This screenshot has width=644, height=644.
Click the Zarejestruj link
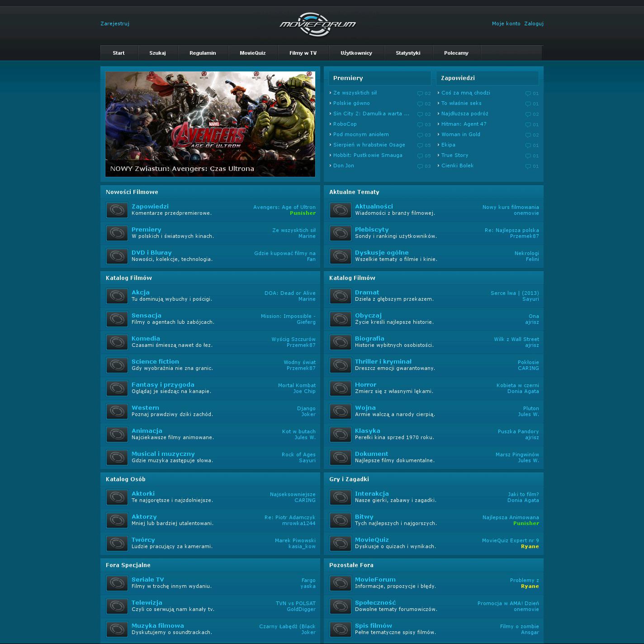coord(115,24)
